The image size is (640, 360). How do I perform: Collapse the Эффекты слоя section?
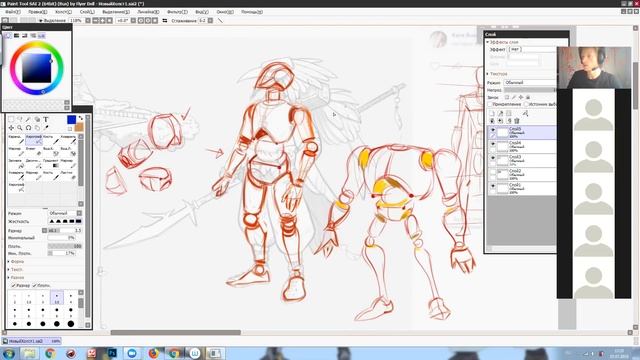click(x=487, y=42)
